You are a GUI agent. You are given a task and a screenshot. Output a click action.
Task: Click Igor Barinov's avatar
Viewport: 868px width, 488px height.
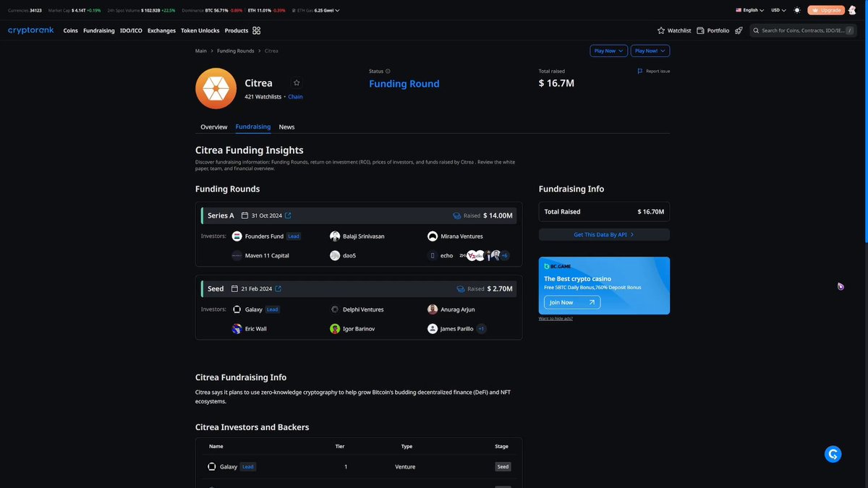(335, 328)
